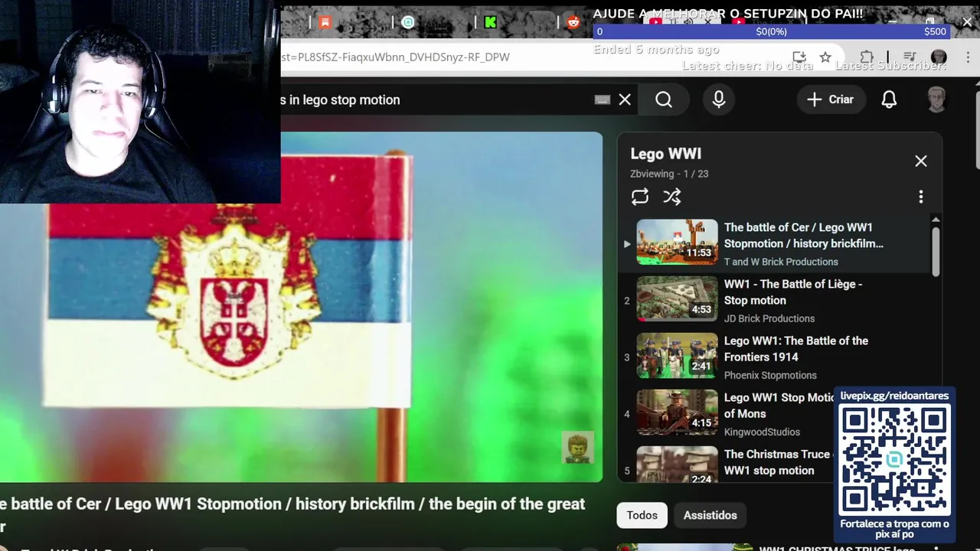980x551 pixels.
Task: Select the Assistidos filter chip
Action: 710,515
